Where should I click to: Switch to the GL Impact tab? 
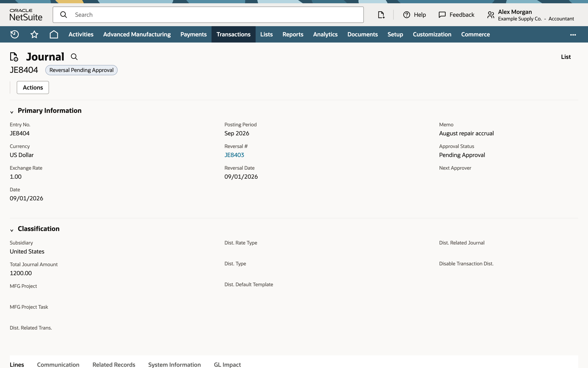227,364
